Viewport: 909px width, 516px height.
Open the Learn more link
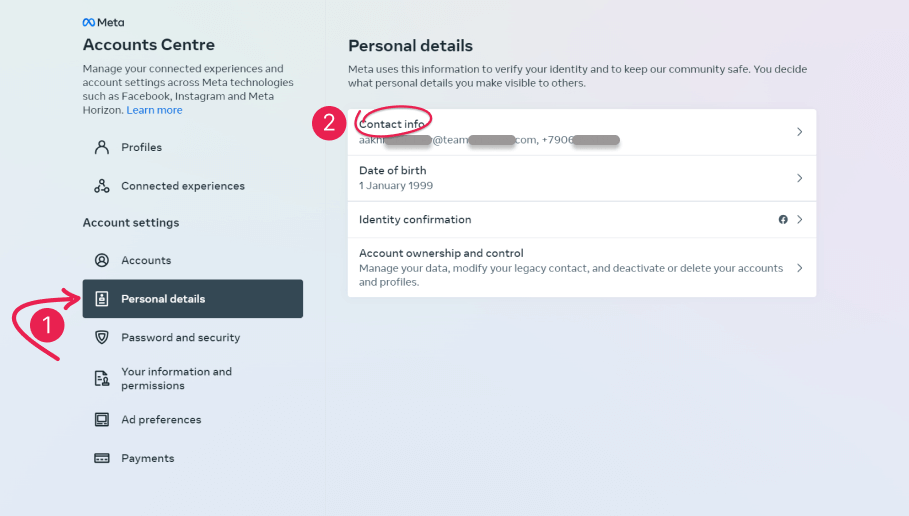point(154,110)
